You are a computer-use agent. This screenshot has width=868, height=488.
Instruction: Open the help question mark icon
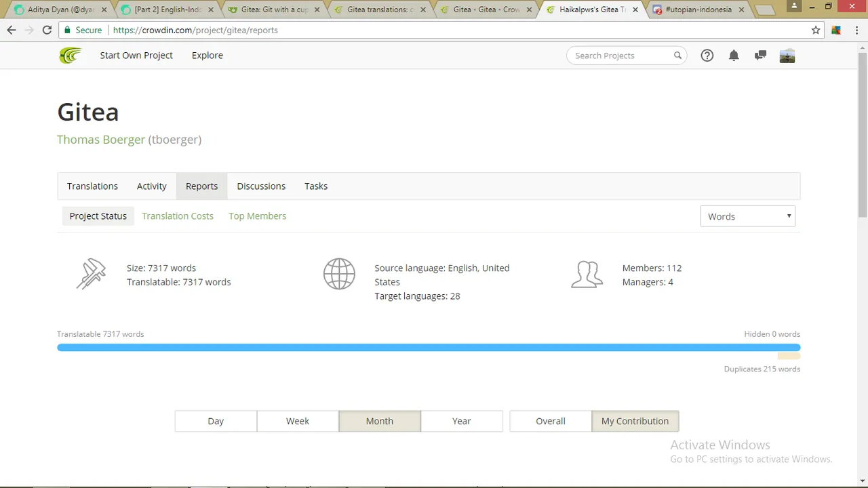coord(707,56)
